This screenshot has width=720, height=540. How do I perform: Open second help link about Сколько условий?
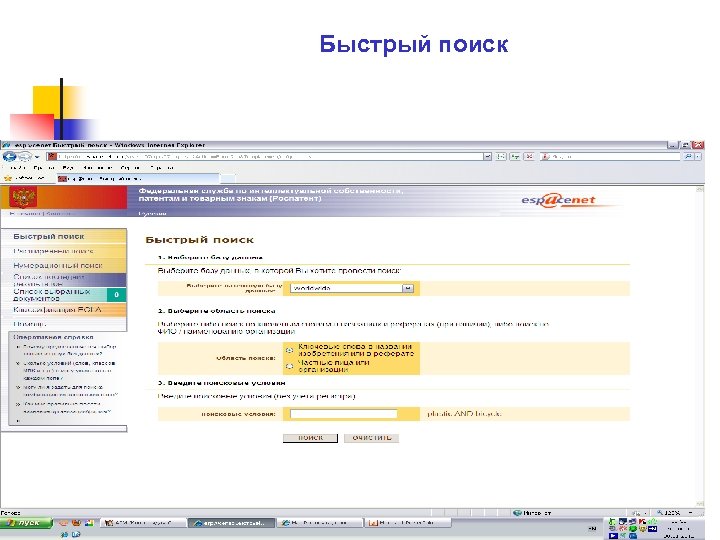[68, 370]
